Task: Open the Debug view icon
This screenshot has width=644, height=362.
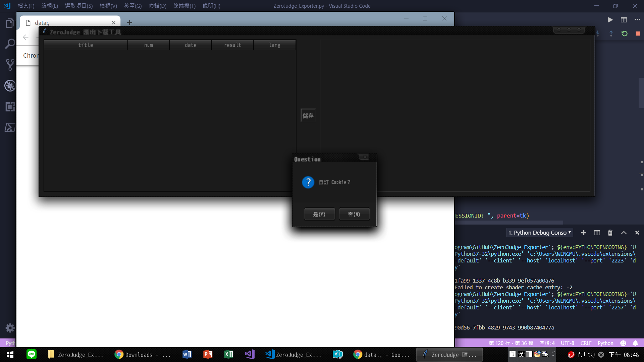Action: pyautogui.click(x=10, y=86)
